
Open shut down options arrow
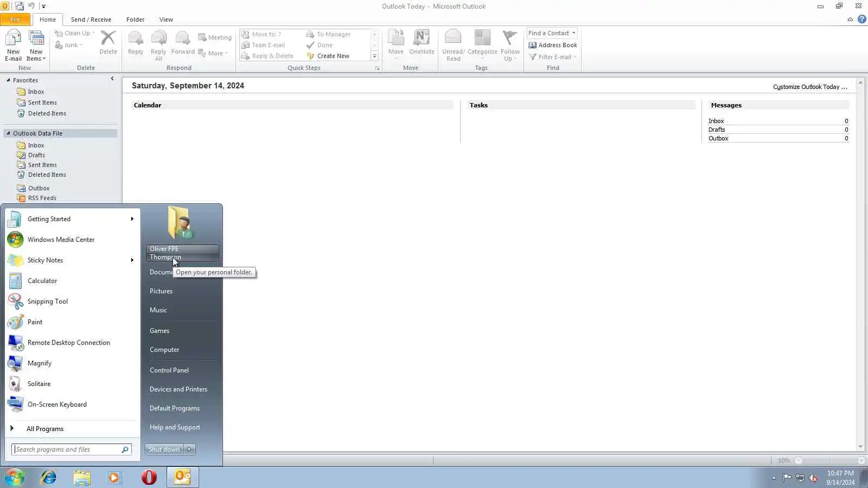[190, 450]
